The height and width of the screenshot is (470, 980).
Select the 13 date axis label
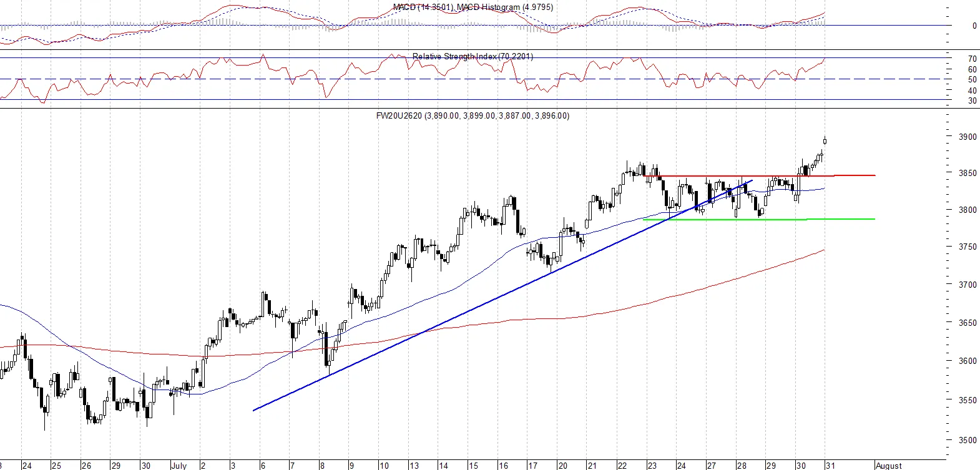click(414, 466)
